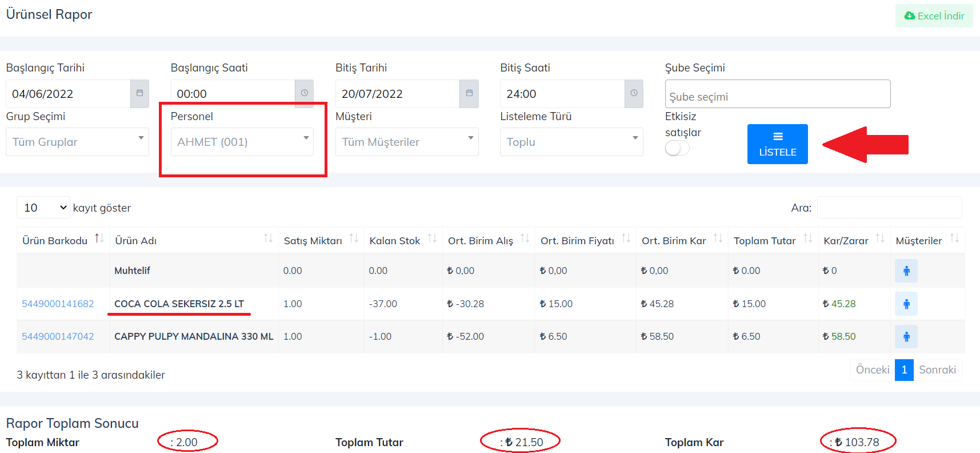This screenshot has height=453, width=980.
Task: Open Listeleme Türü dropdown
Action: point(571,142)
